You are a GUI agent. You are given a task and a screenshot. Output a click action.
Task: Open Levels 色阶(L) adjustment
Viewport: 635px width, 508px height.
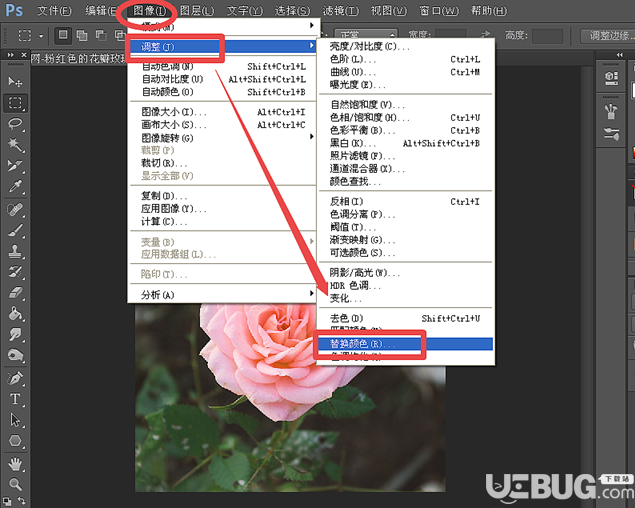405,60
